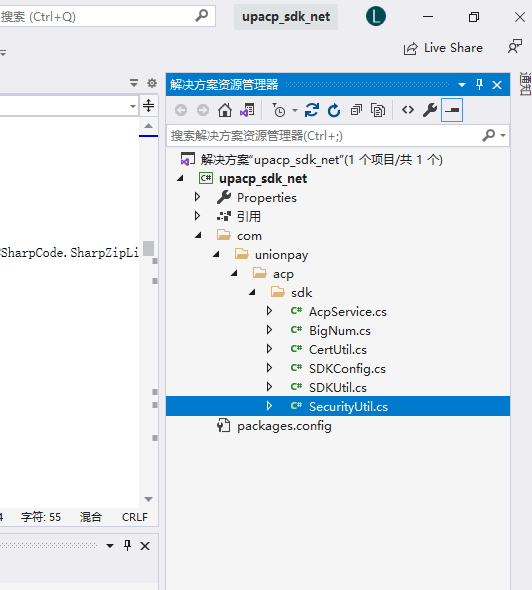Open the account profile 'L' avatar
The width and height of the screenshot is (532, 590).
[376, 17]
